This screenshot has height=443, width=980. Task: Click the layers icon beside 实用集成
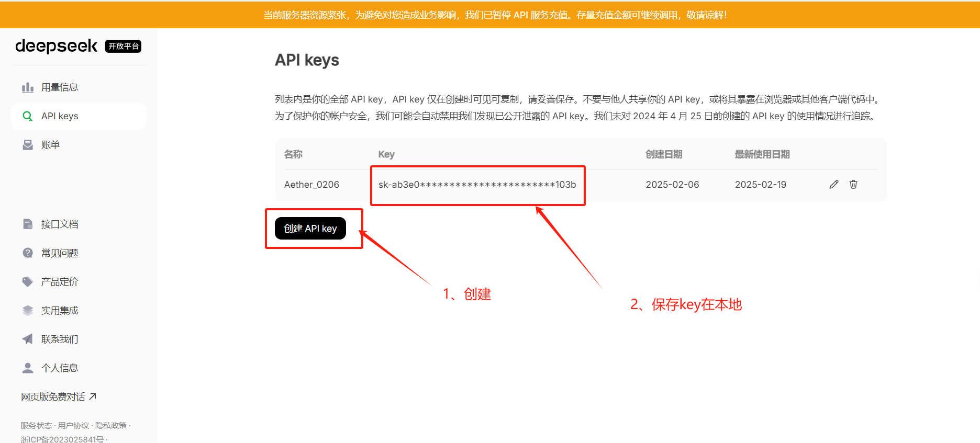coord(28,311)
